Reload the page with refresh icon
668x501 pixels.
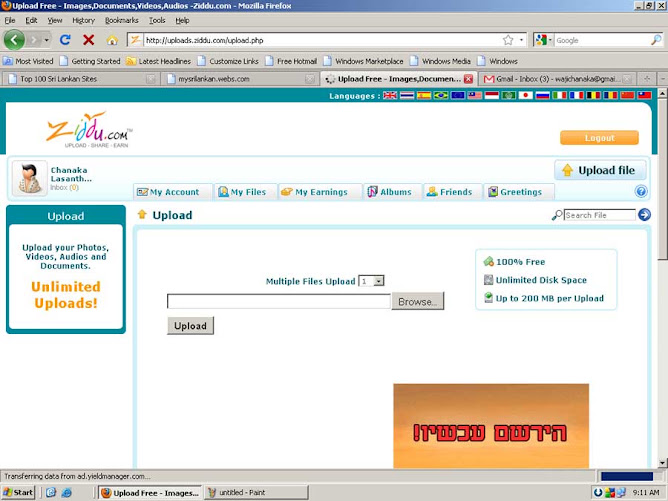[65, 40]
